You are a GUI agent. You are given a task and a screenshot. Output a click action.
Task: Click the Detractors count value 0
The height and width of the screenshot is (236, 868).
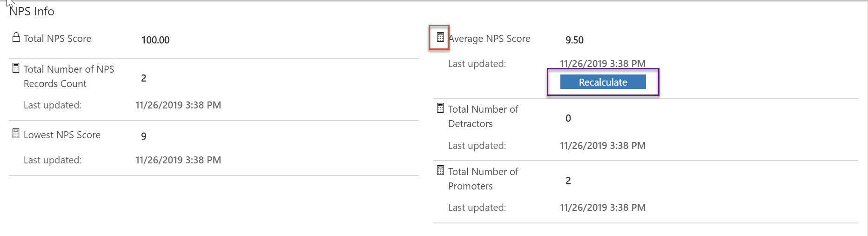click(x=568, y=118)
